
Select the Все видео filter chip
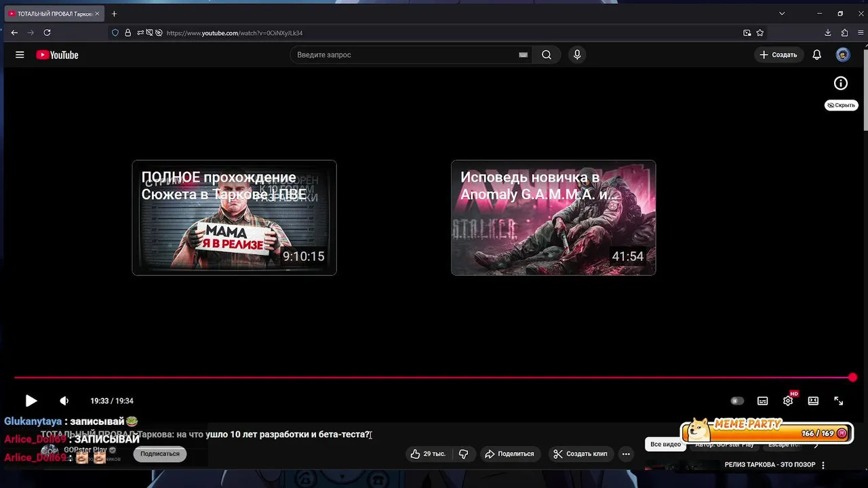coord(665,445)
